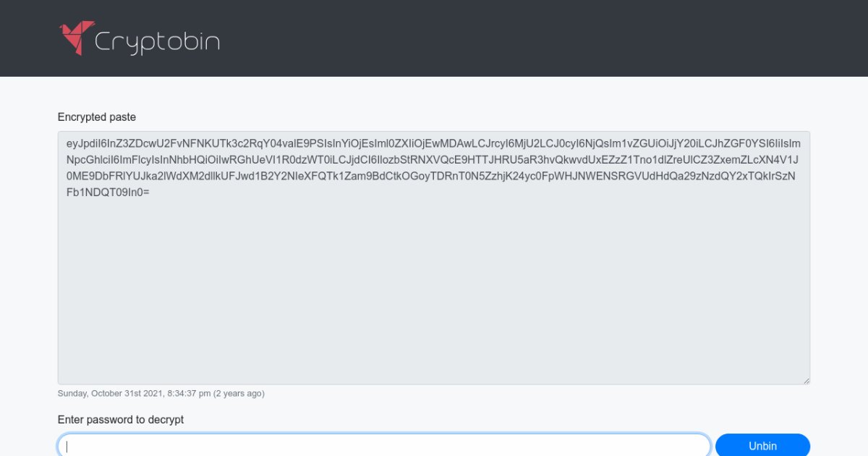Click the 8:34:37 pm time text
Viewport: 868px width, 456px height.
tap(188, 394)
